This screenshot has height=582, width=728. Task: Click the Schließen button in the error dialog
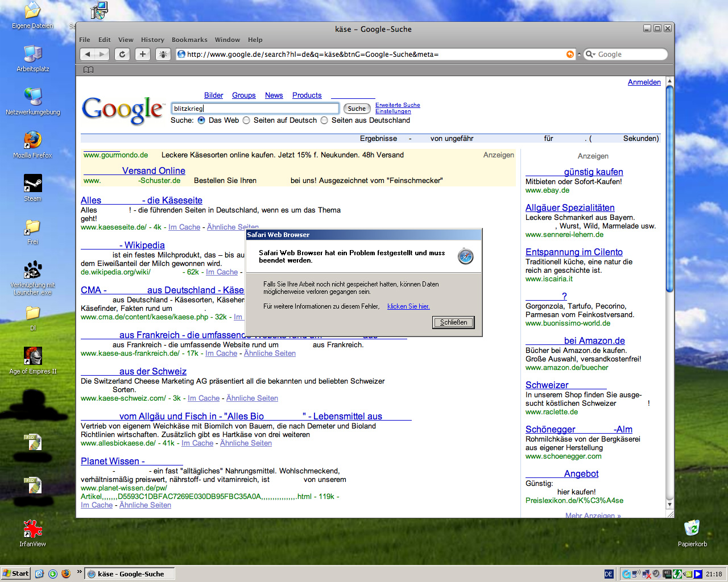(x=453, y=322)
